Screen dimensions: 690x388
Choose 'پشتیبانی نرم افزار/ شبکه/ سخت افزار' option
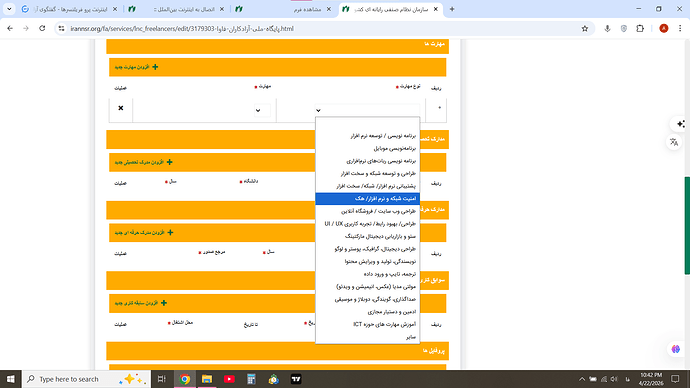click(367, 186)
